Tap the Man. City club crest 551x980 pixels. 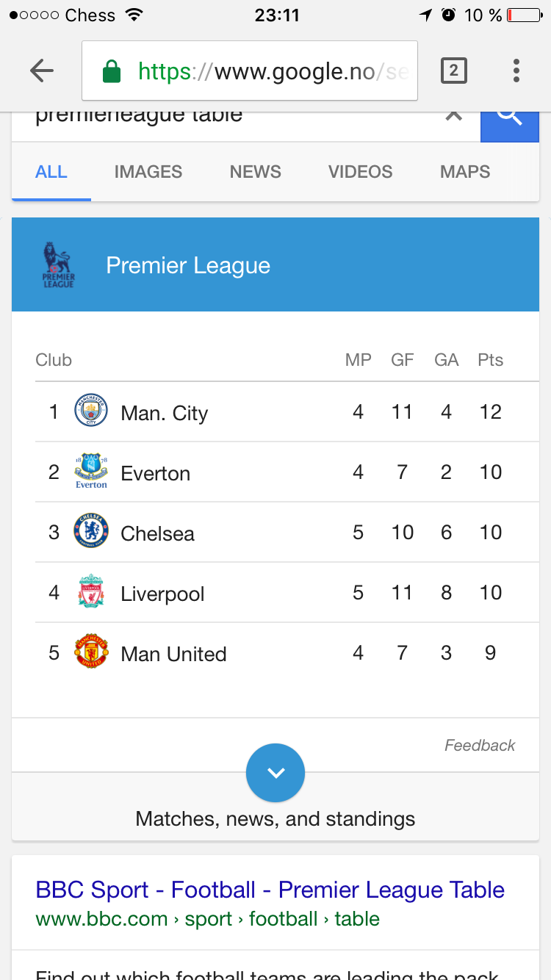click(x=91, y=411)
